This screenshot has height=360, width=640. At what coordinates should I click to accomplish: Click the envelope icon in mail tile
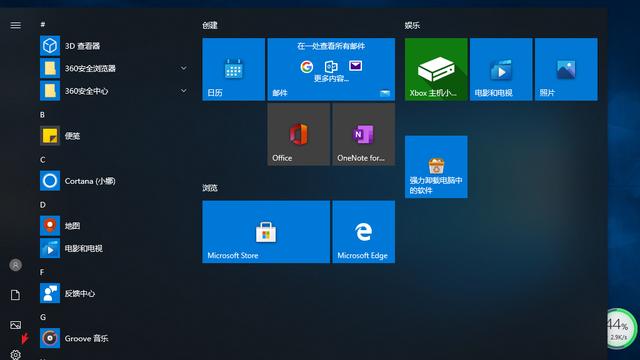point(356,65)
